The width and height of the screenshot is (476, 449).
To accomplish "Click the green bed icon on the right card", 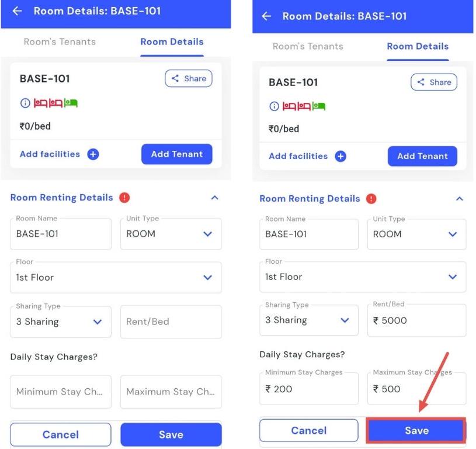I will click(319, 106).
